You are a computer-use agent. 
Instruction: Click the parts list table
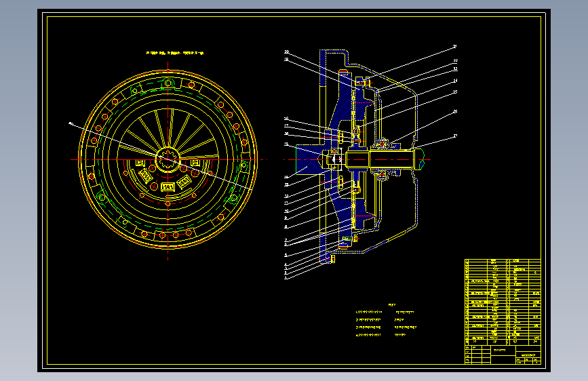pyautogui.click(x=503, y=302)
